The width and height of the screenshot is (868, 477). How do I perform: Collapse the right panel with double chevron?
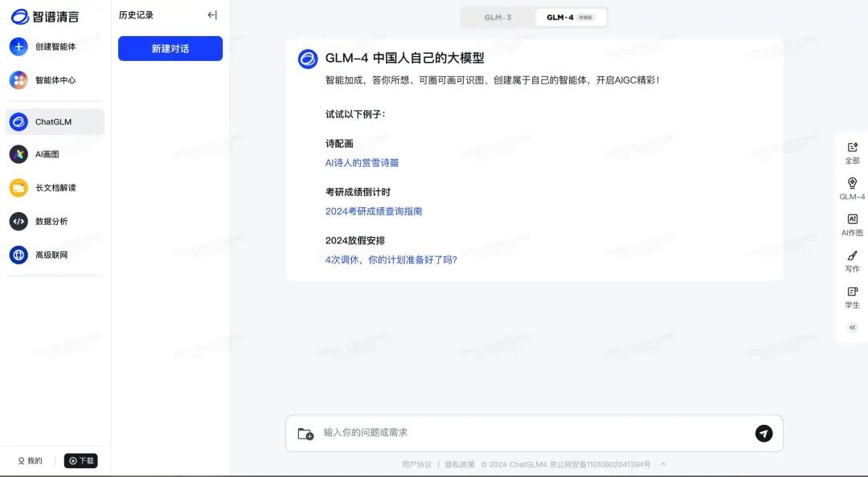click(x=853, y=328)
